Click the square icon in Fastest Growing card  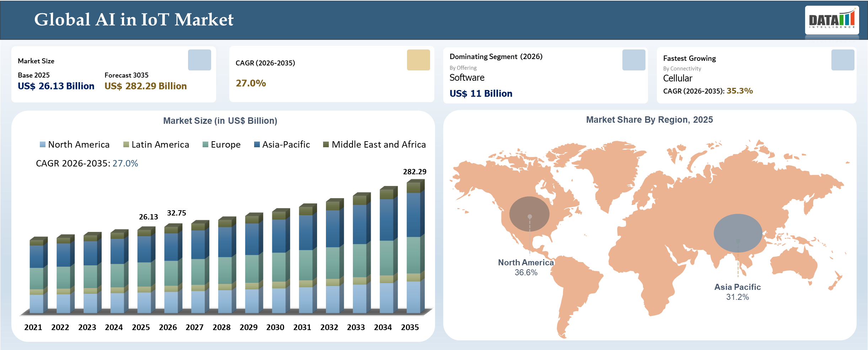click(842, 60)
